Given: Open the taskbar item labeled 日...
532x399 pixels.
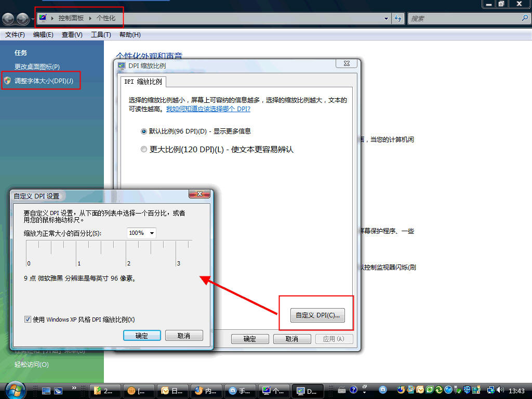Looking at the screenshot, I should pos(172,391).
